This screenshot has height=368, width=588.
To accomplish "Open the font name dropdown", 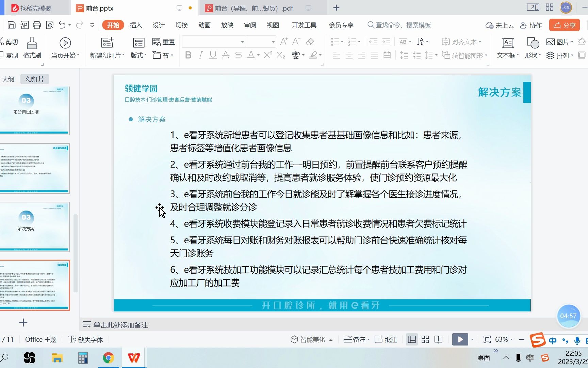I will click(242, 42).
